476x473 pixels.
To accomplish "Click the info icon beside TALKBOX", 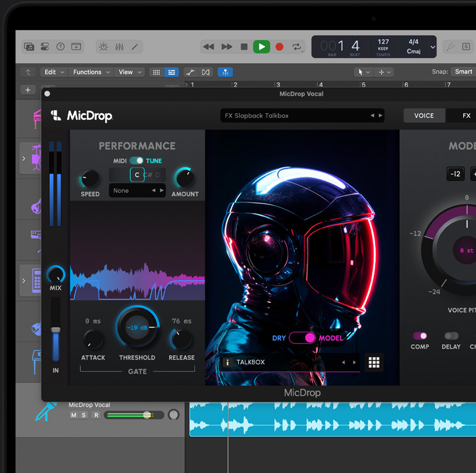I will pyautogui.click(x=227, y=362).
